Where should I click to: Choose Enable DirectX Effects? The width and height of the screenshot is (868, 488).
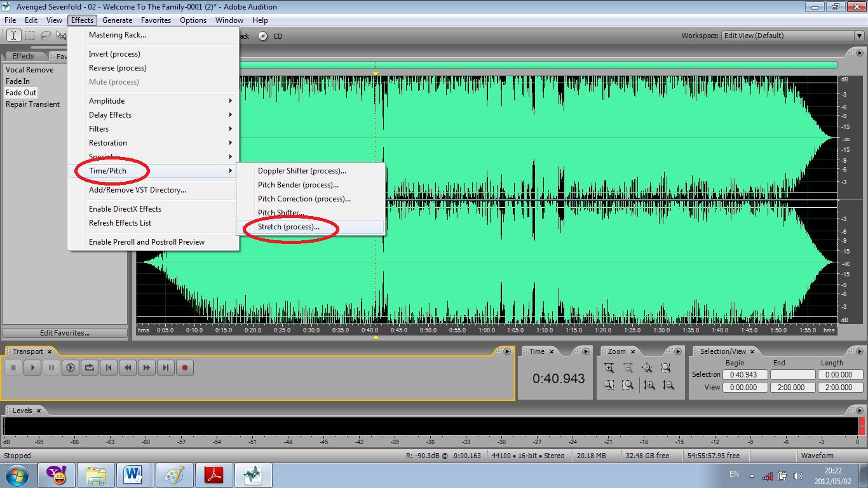[153, 209]
